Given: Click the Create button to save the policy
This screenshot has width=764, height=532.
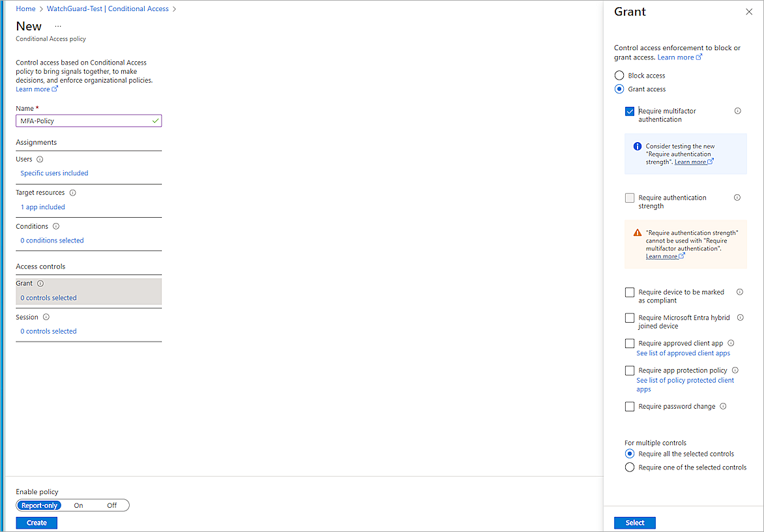Looking at the screenshot, I should pyautogui.click(x=36, y=522).
